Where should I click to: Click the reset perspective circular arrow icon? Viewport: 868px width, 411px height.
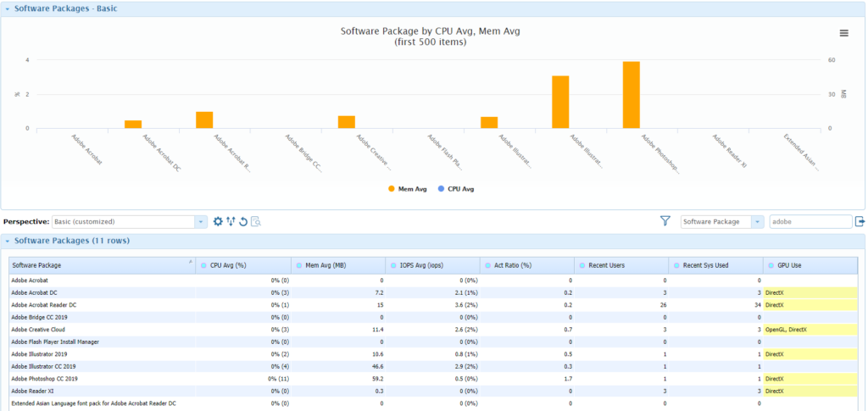coord(243,222)
